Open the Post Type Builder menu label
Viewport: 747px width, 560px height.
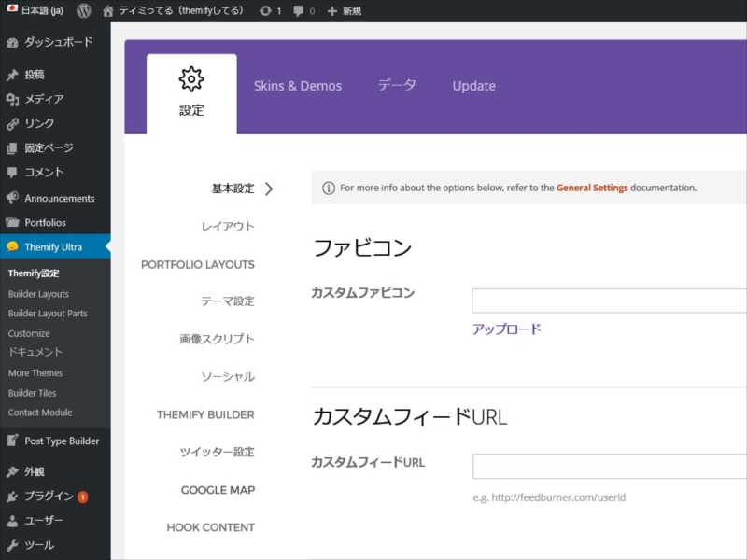[62, 441]
